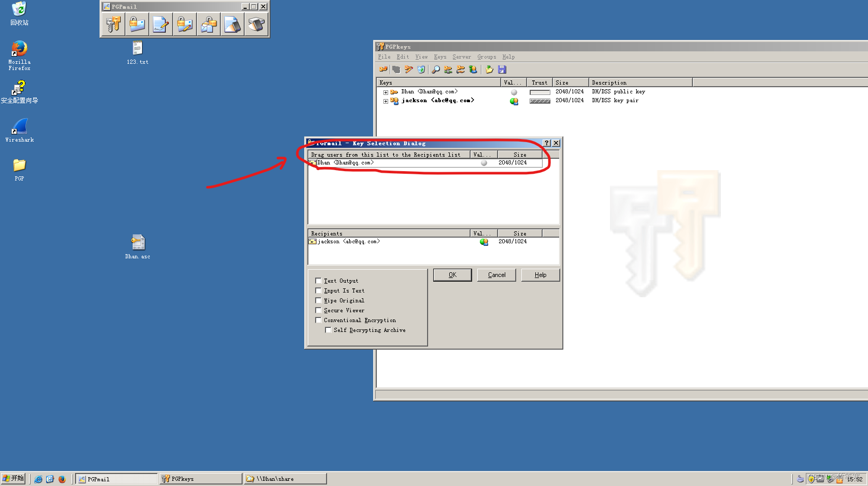Switch to \\Dhan\share taskbar button
This screenshot has height=486, width=868.
tap(286, 479)
